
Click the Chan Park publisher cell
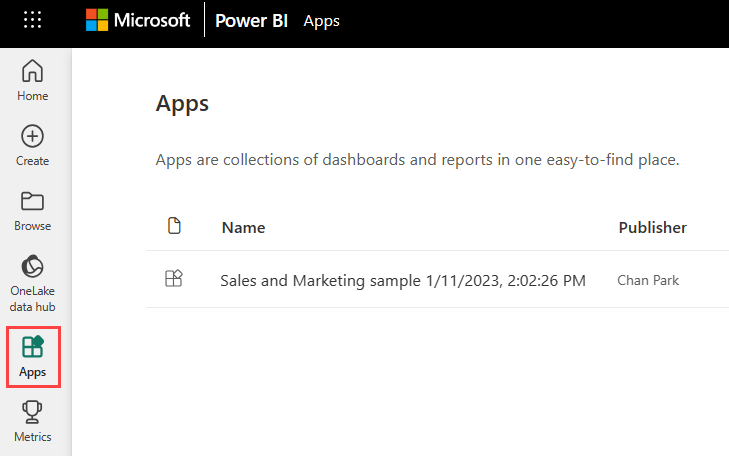(x=648, y=280)
